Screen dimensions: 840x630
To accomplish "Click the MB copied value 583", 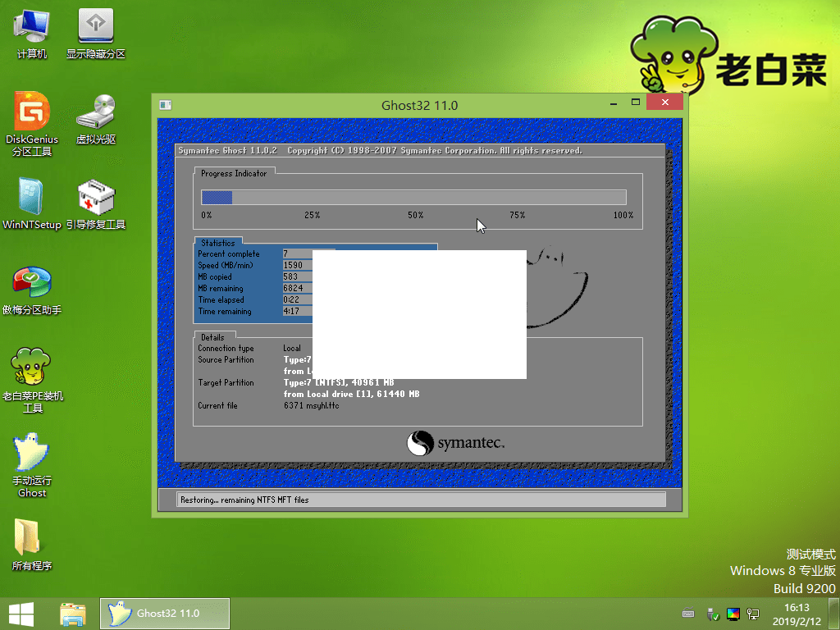I will tap(290, 276).
